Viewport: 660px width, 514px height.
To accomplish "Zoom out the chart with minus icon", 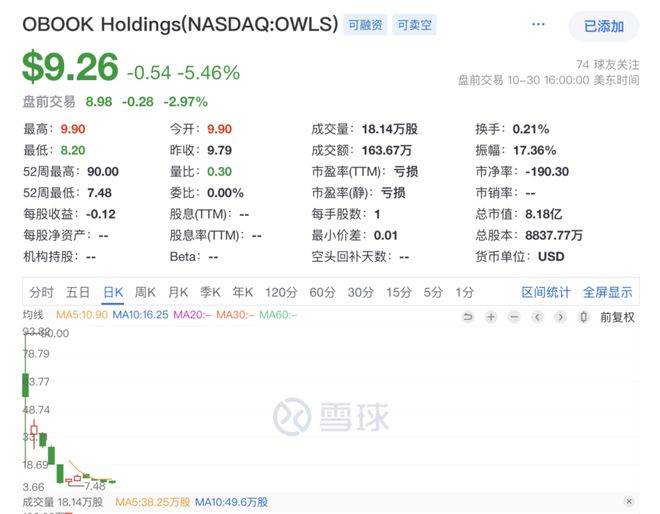I will [514, 317].
